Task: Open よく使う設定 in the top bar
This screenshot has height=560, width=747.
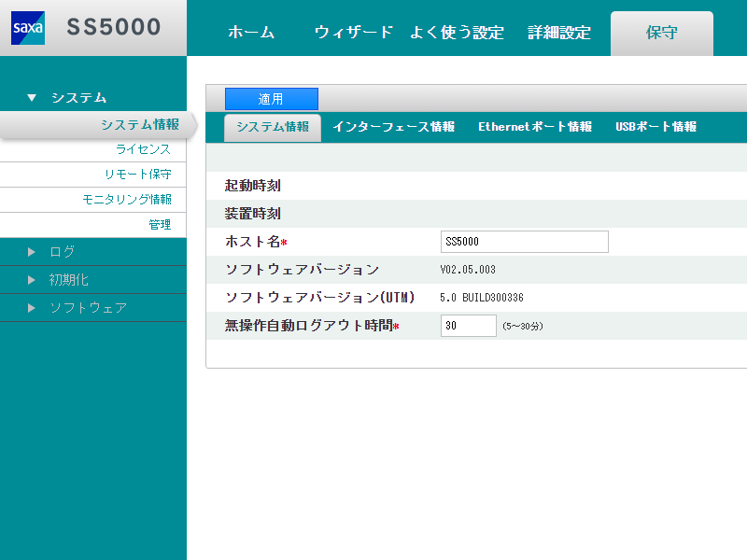Action: pyautogui.click(x=458, y=32)
